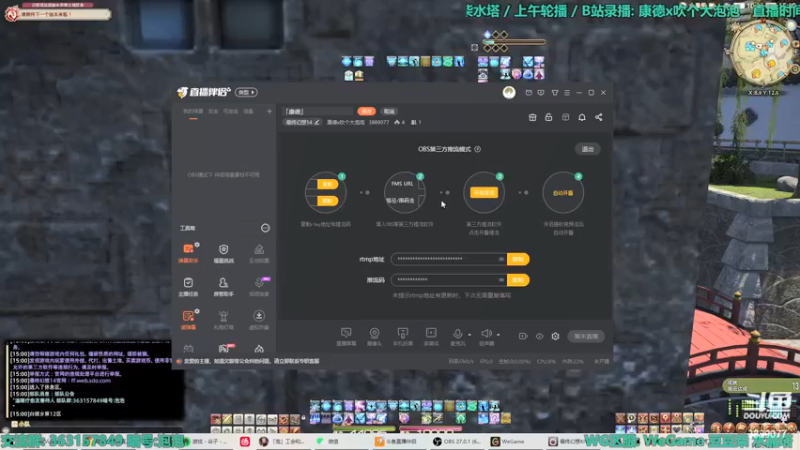The image size is (800, 450).
Task: Click the upper copy button in step 1 circle
Action: click(327, 184)
